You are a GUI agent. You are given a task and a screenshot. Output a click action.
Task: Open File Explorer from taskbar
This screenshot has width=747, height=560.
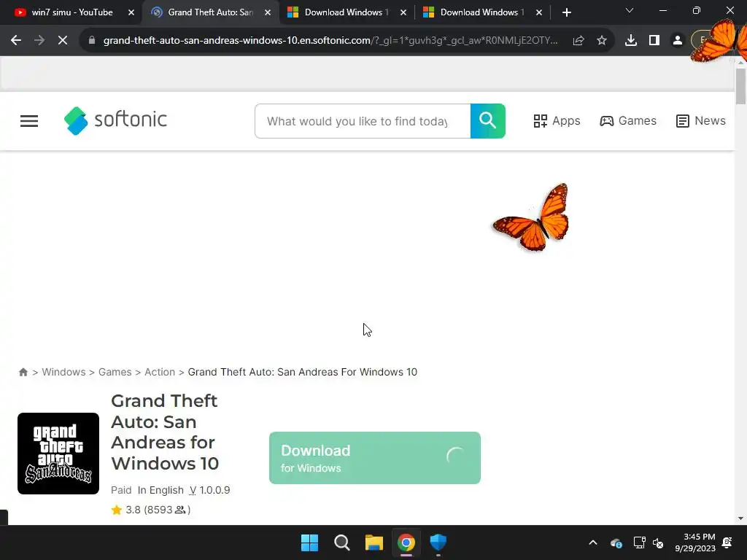coord(374,542)
